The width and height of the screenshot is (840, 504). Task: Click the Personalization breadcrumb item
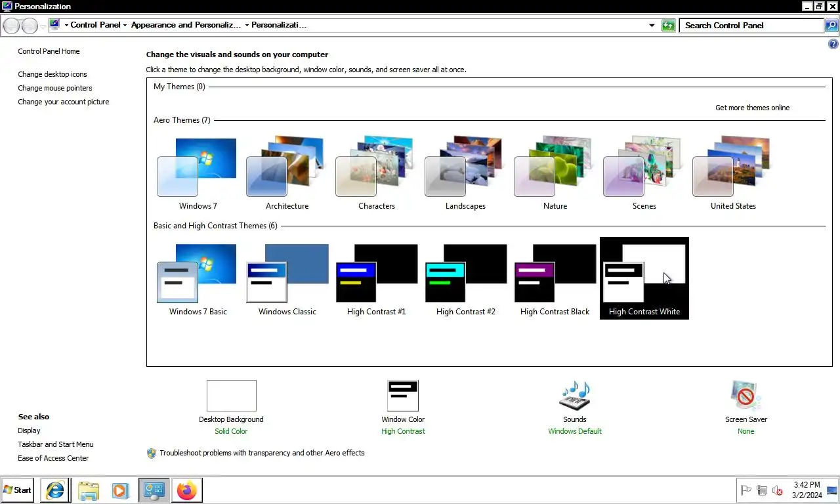click(x=279, y=25)
